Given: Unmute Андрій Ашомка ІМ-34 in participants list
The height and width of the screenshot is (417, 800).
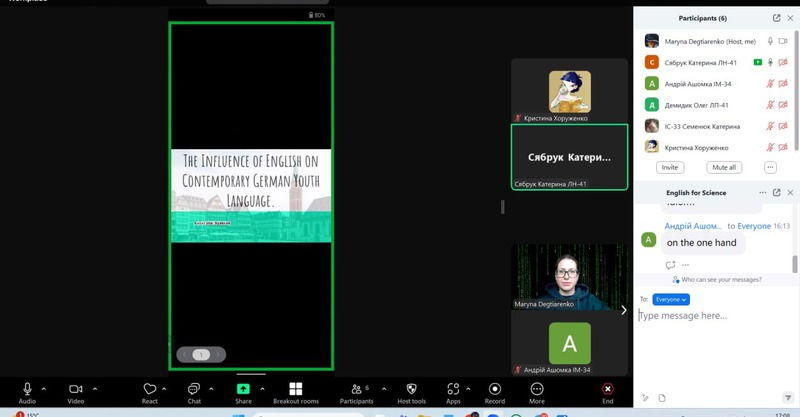Looking at the screenshot, I should pos(770,84).
